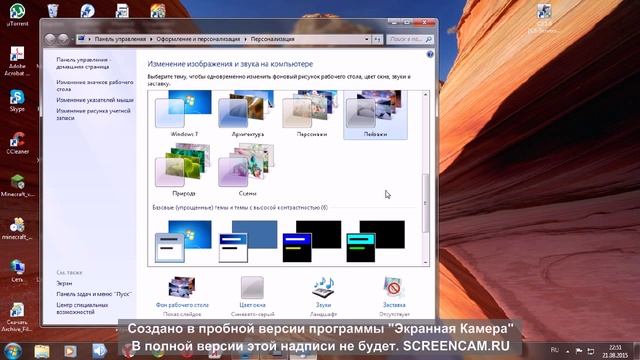Open Изменение рисунка учетной записи link
This screenshot has height=360, width=640.
click(93, 114)
